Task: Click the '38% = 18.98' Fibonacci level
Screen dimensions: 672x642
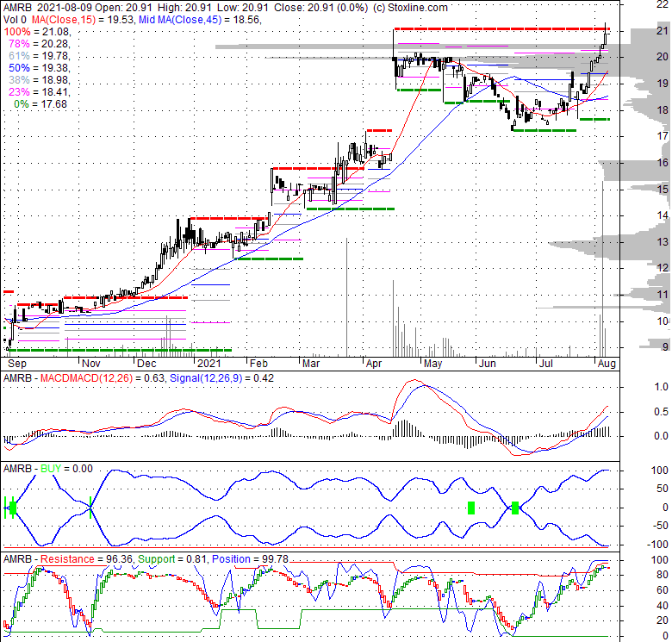Action: [x=39, y=80]
